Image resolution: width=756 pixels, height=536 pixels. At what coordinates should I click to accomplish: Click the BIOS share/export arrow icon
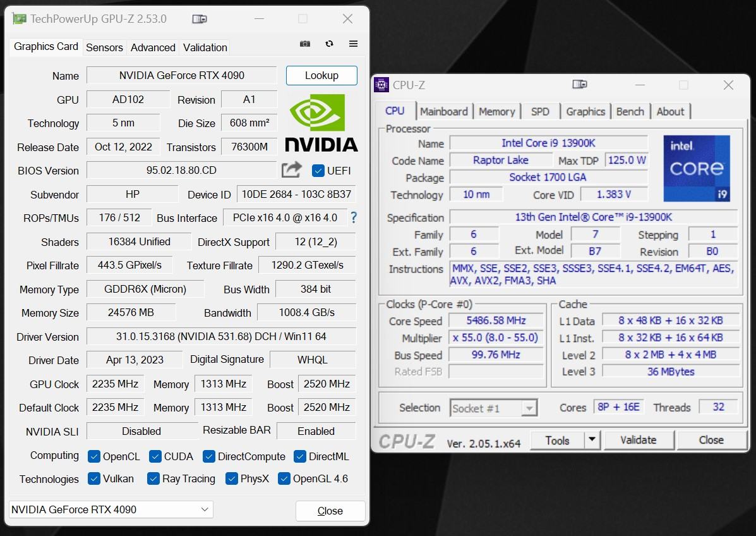click(x=292, y=170)
